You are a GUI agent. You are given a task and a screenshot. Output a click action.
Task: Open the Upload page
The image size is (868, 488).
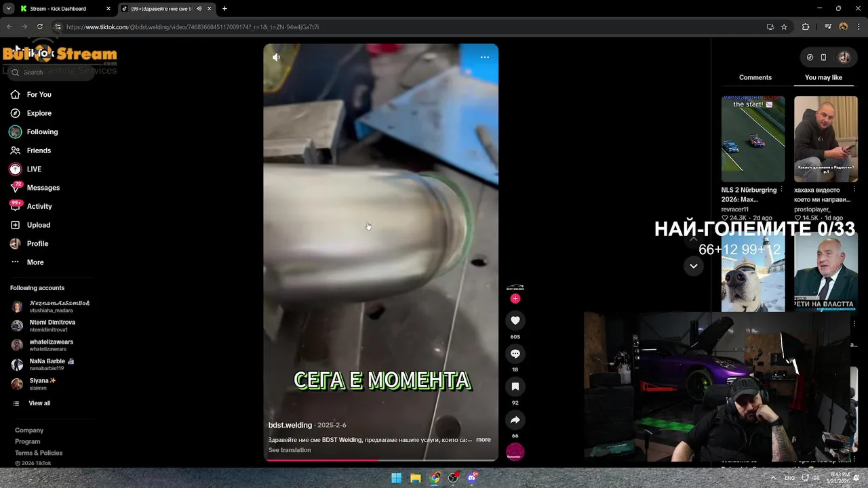click(x=31, y=225)
